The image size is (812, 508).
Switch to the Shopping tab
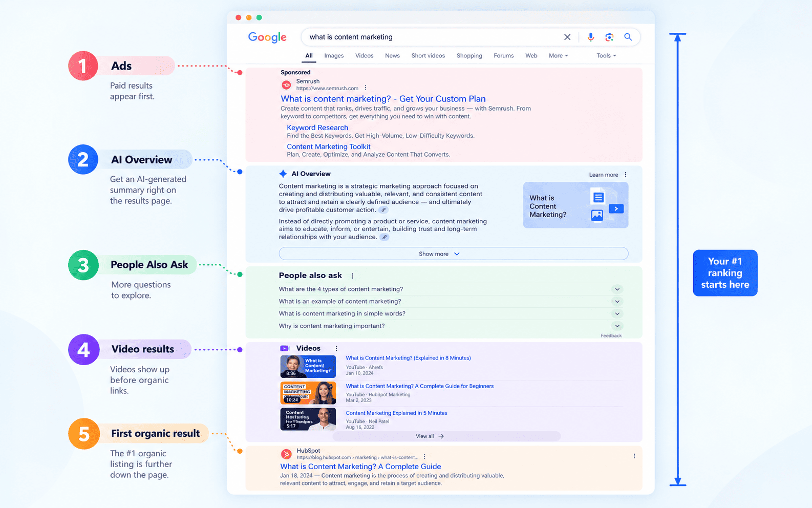(469, 56)
